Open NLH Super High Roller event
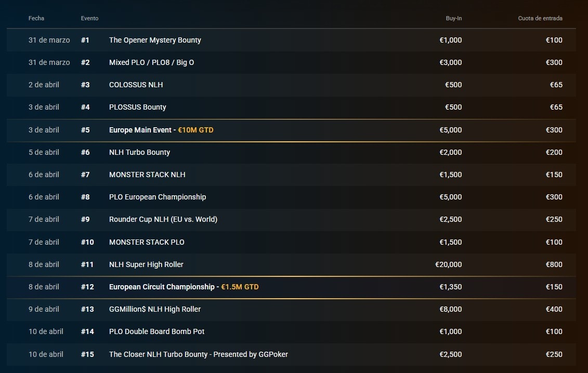The width and height of the screenshot is (588, 373). (x=146, y=264)
